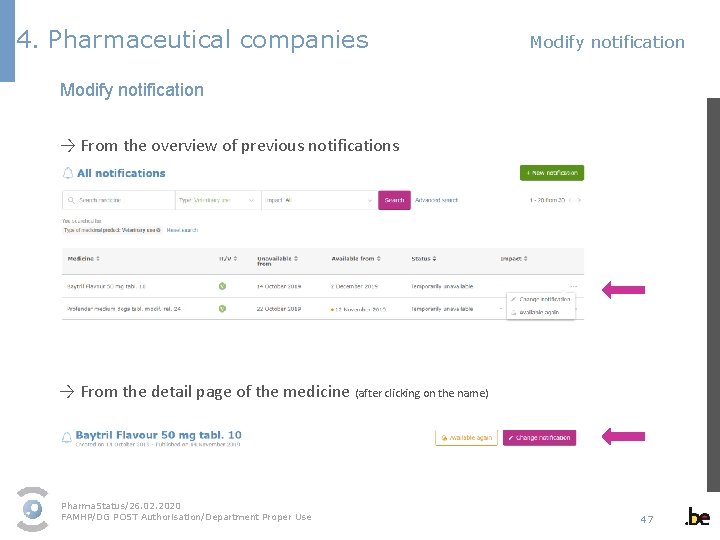Click the veterinary icon in Prolendar row
The width and height of the screenshot is (720, 540).
pos(222,308)
